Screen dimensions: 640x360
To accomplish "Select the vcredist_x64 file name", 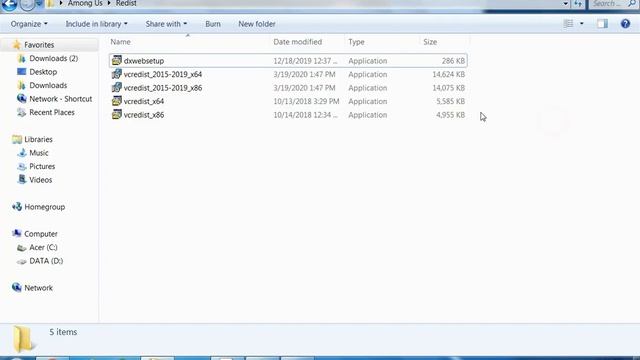I will click(x=144, y=101).
